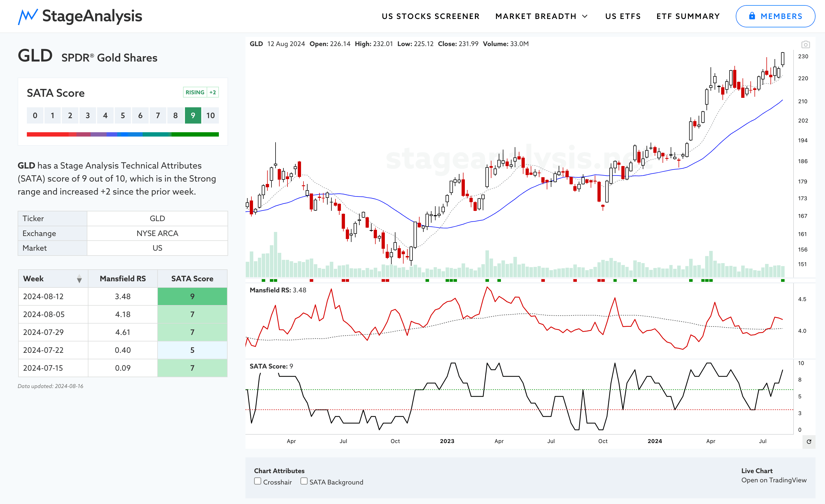
Task: Click Mansfield RS value 4.61 cell
Action: [x=123, y=332]
